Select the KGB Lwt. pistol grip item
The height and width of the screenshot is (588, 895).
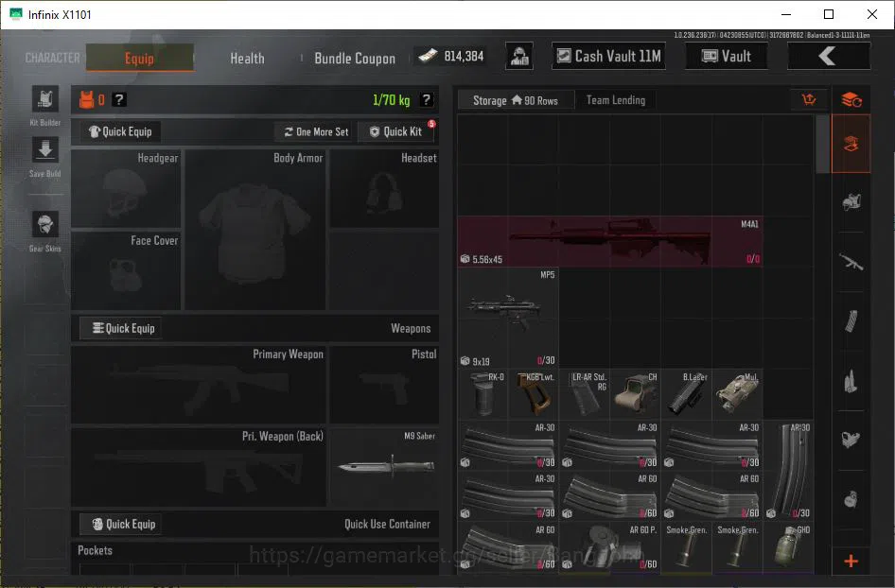point(534,394)
